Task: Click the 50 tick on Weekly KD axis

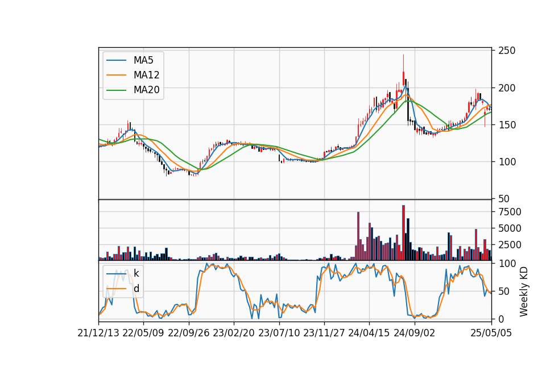Action: point(504,291)
